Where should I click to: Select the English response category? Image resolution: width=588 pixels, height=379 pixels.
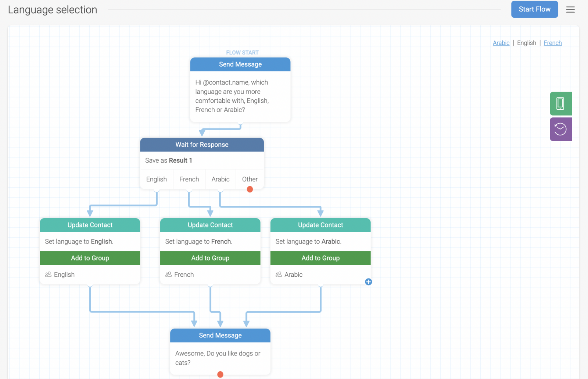157,179
